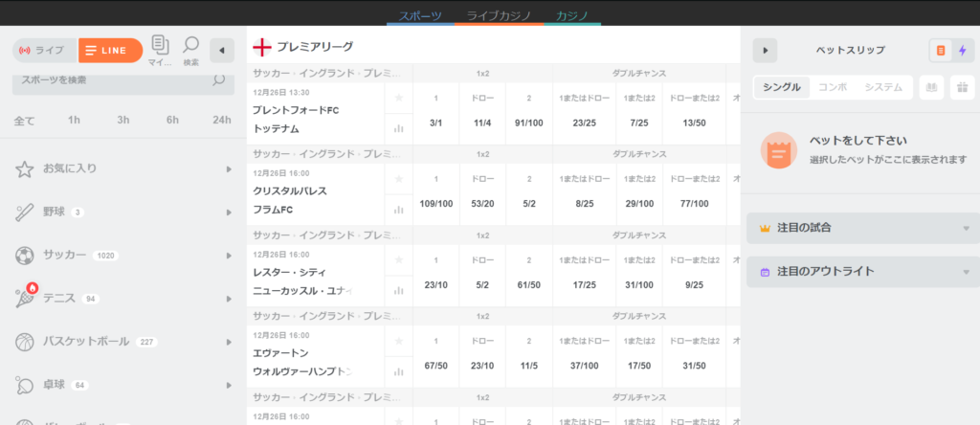Expand 卓球 category arrow
The height and width of the screenshot is (425, 980).
coord(229,385)
